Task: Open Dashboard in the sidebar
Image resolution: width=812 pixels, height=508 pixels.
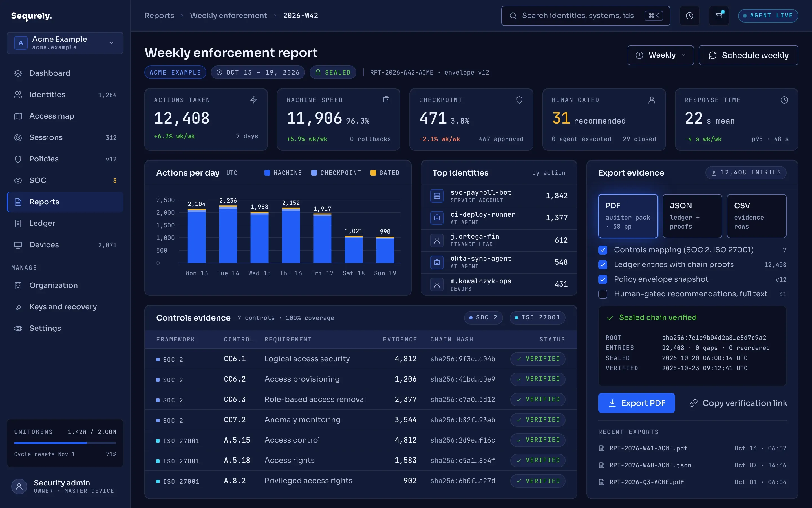Action: 65,73
